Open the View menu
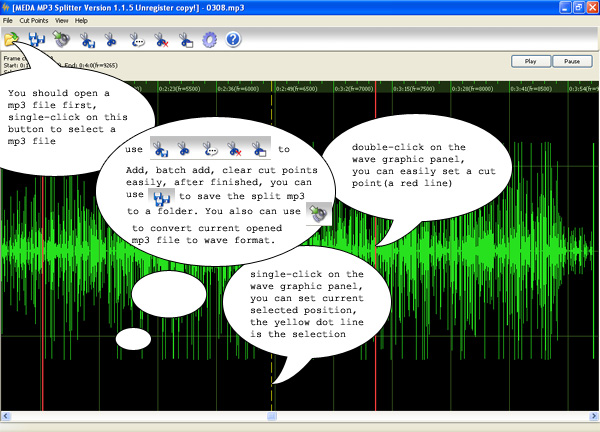 (x=62, y=21)
